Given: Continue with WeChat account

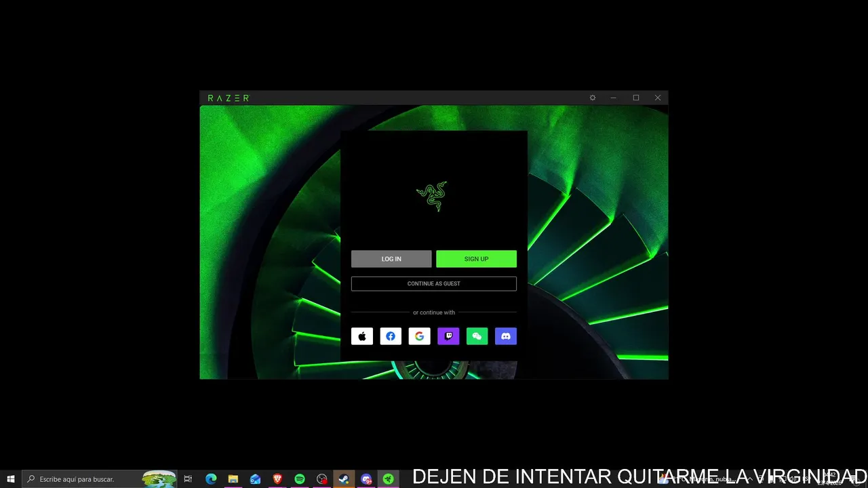Looking at the screenshot, I should [477, 336].
